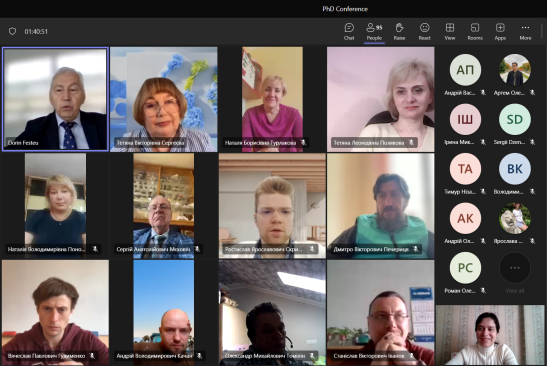
Task: View all remaining participants
Action: 515,291
